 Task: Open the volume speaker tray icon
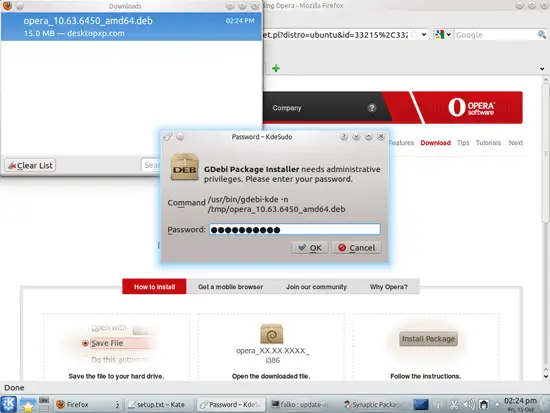point(469,405)
